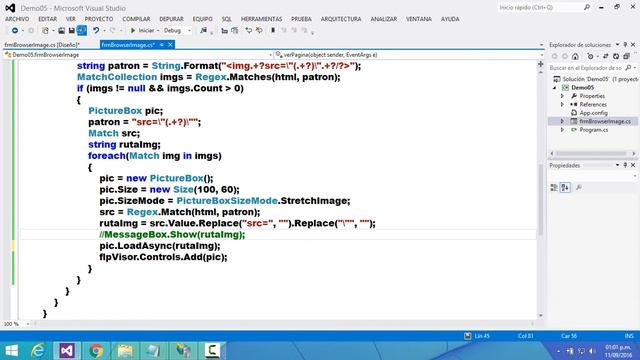Click the Visual Studio icon in the taskbar
The width and height of the screenshot is (640, 360).
[67, 351]
